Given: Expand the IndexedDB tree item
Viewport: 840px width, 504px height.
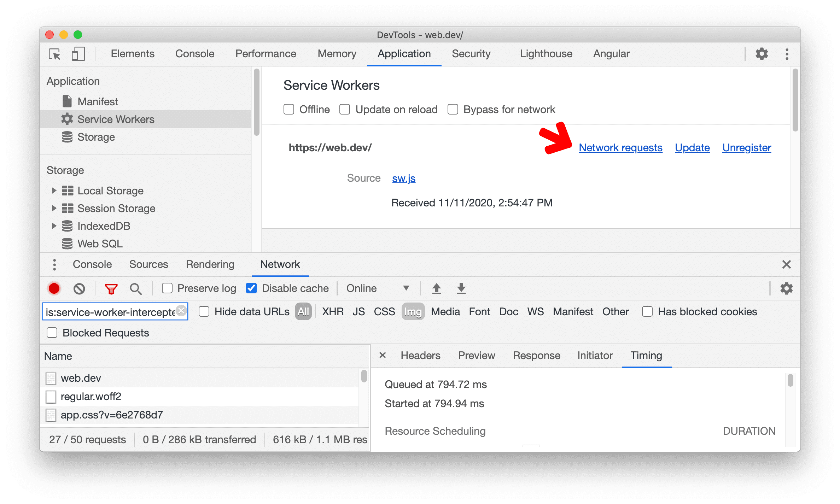Looking at the screenshot, I should tap(53, 226).
